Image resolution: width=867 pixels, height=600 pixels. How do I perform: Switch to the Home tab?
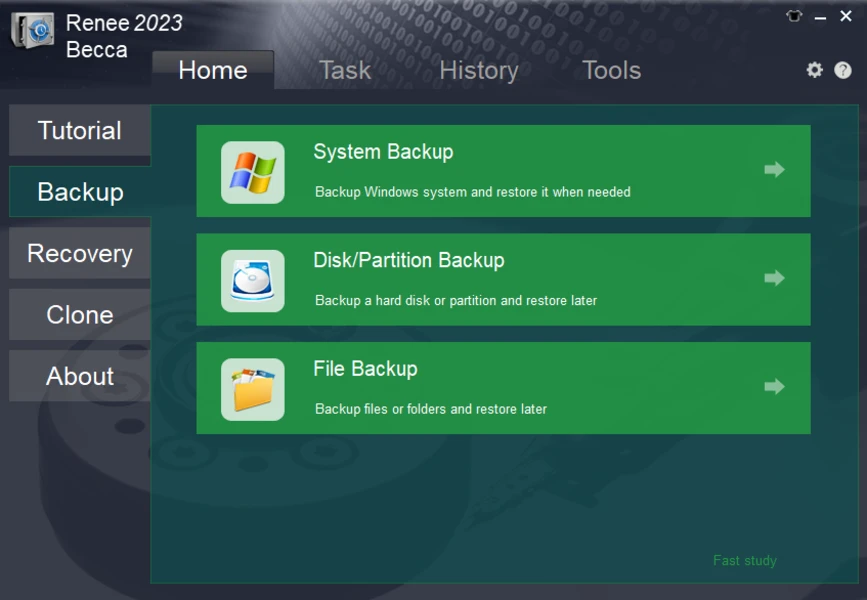coord(213,70)
